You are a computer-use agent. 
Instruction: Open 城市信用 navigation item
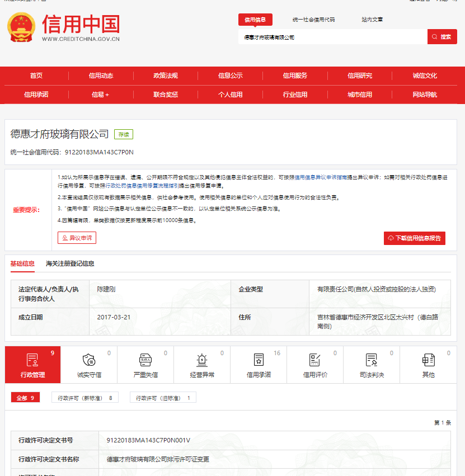(360, 95)
